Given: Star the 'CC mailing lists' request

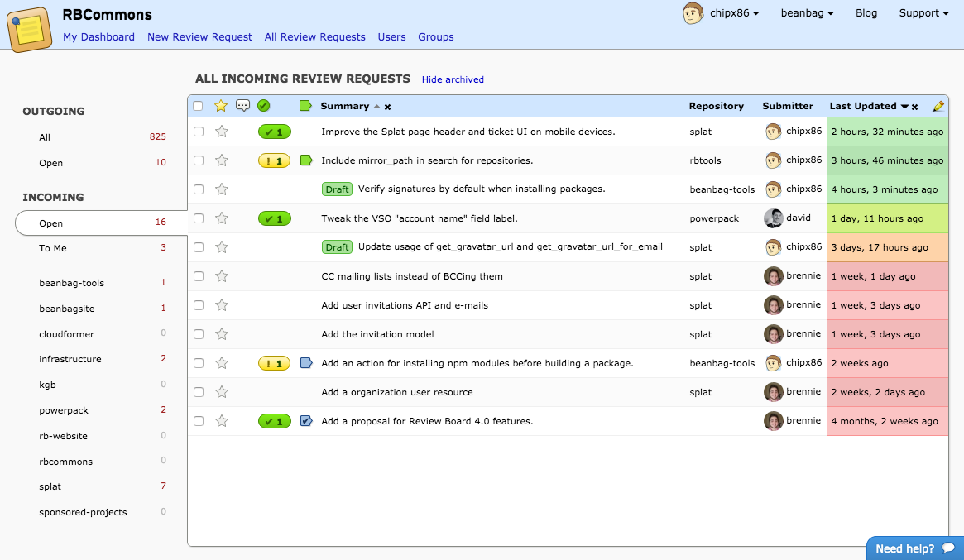Looking at the screenshot, I should tap(222, 276).
